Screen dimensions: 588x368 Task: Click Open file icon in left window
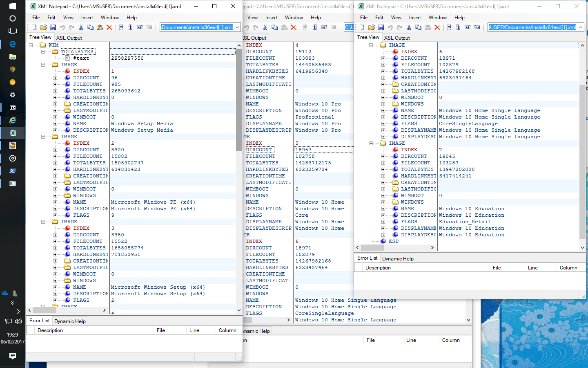click(44, 27)
